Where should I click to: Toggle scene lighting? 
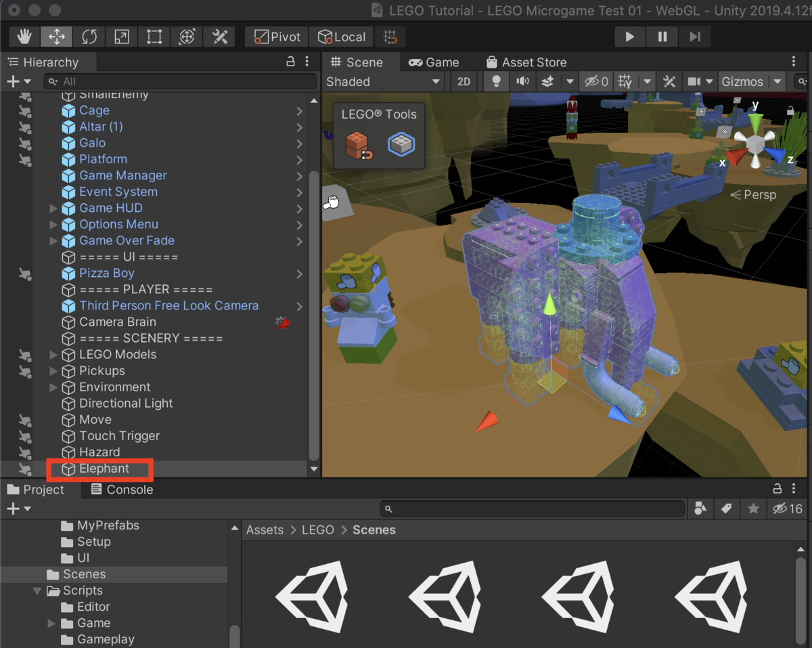tap(497, 82)
